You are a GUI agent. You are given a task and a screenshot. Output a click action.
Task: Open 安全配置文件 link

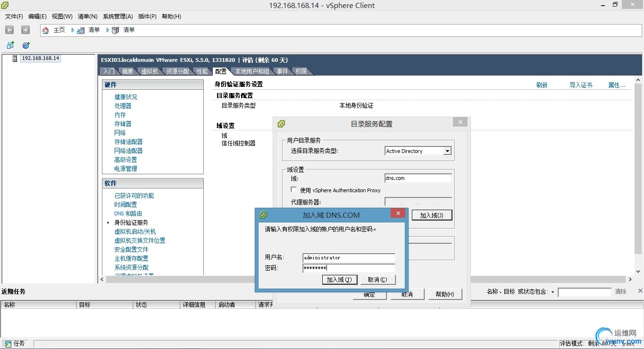(x=131, y=249)
